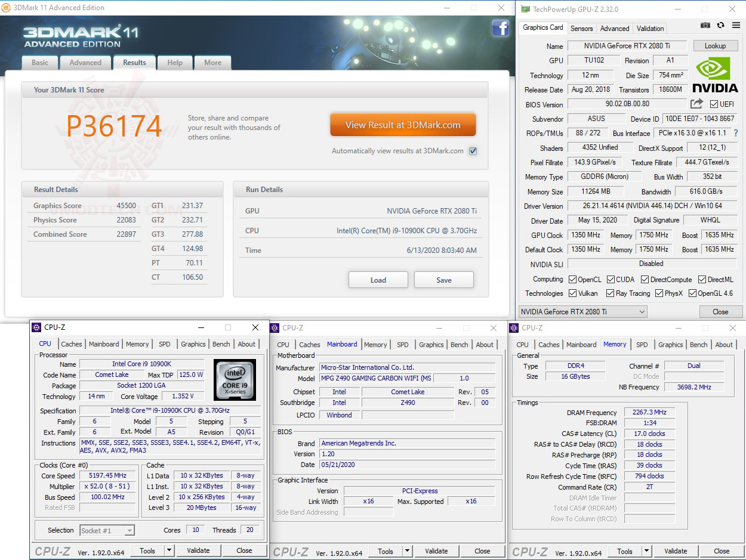
Task: Select the P36174 score text
Action: [114, 126]
